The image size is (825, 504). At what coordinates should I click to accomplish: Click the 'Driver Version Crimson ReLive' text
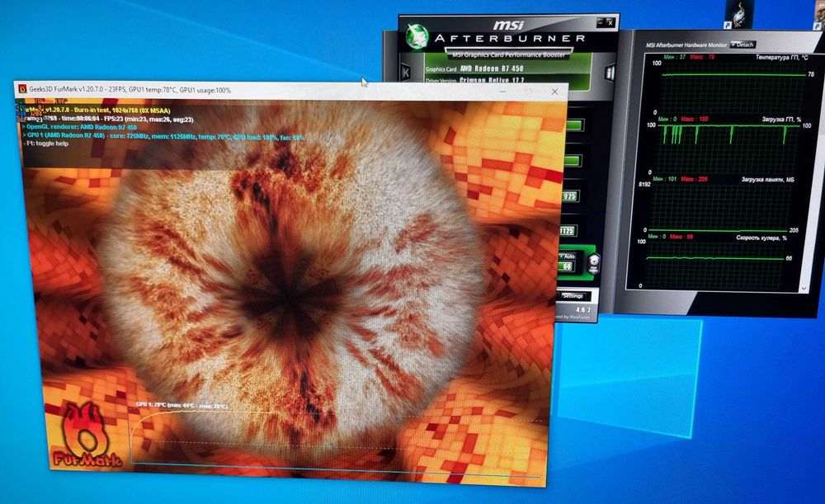coord(474,81)
